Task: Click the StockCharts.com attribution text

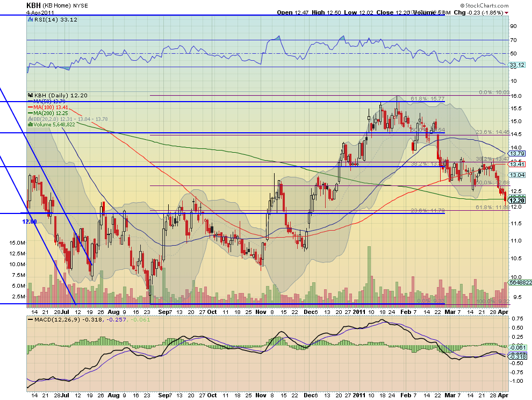Action: [x=485, y=5]
